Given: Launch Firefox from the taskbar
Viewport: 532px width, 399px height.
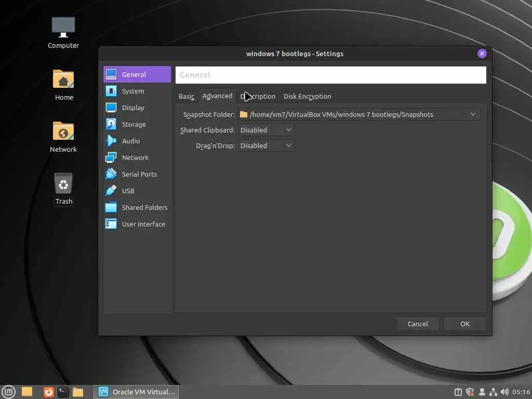Looking at the screenshot, I should coord(48,392).
